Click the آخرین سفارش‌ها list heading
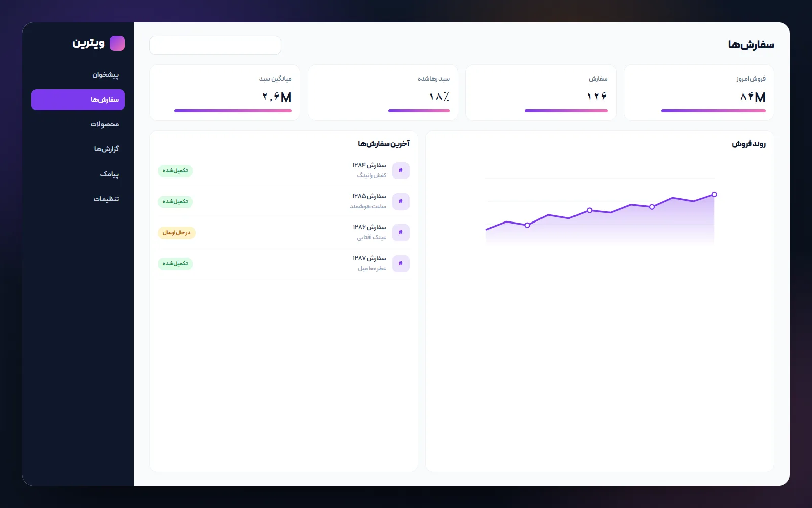The width and height of the screenshot is (812, 508). (x=384, y=144)
